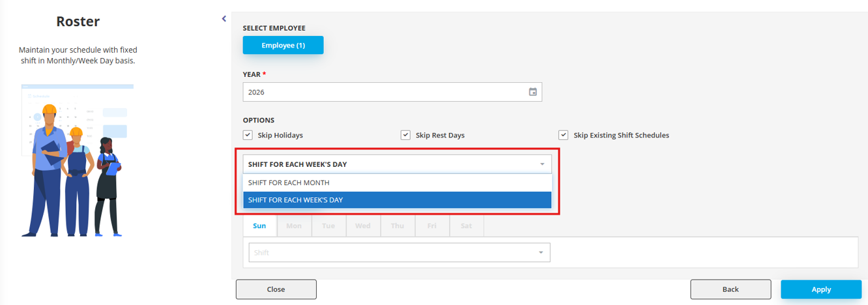Open the Year calendar picker icon

(532, 92)
